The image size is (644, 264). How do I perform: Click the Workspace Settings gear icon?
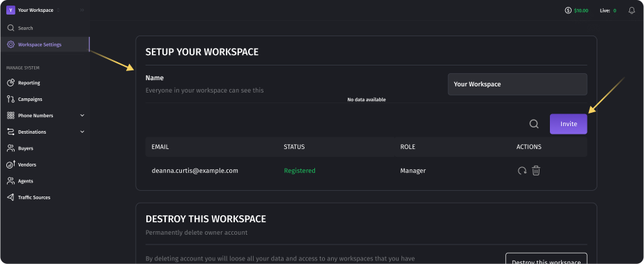(10, 45)
